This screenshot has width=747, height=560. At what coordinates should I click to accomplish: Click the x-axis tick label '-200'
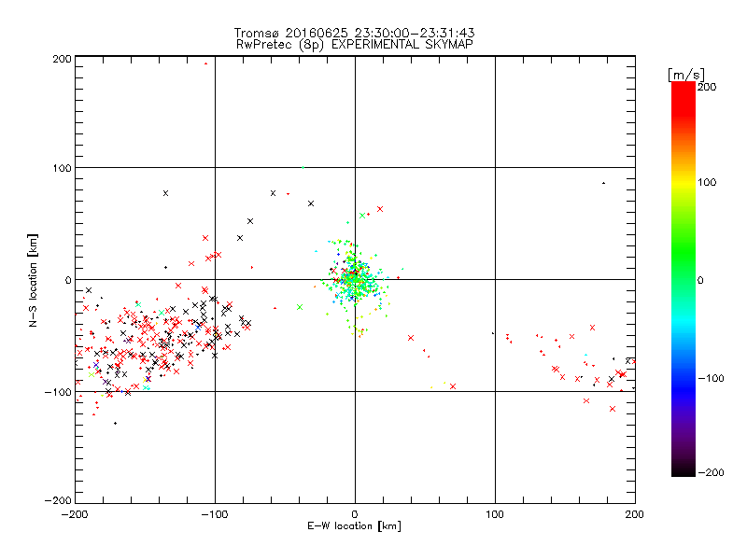coord(75,514)
